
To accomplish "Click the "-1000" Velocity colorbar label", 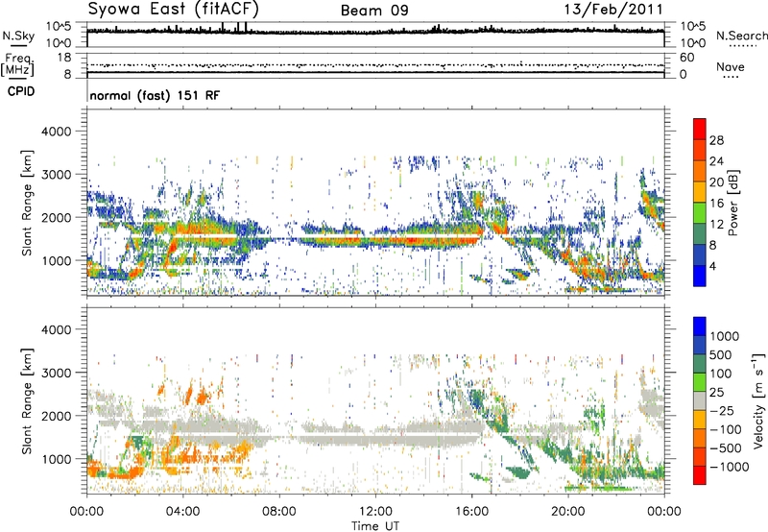I will point(730,467).
